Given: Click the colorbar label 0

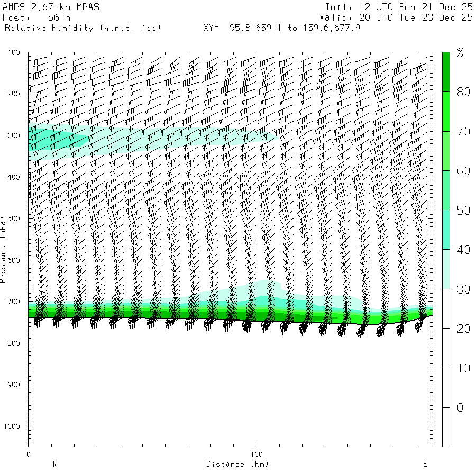Looking at the screenshot, I should (x=460, y=408).
